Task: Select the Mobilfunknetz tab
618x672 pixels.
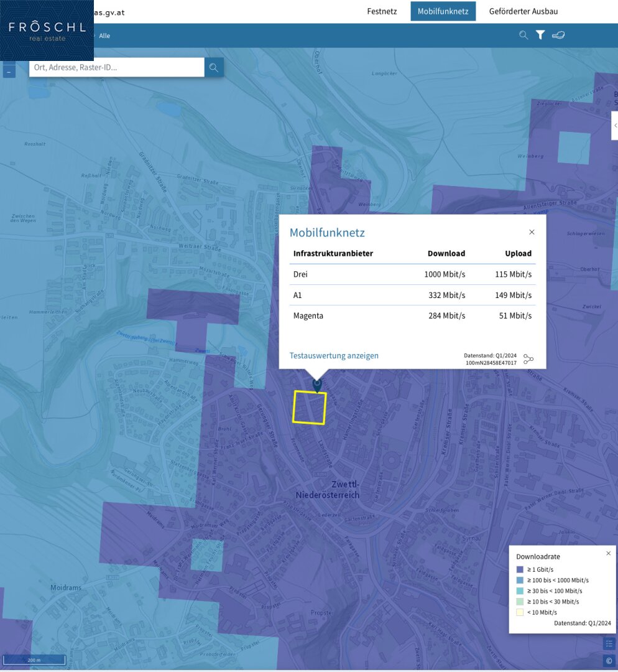Action: coord(443,12)
